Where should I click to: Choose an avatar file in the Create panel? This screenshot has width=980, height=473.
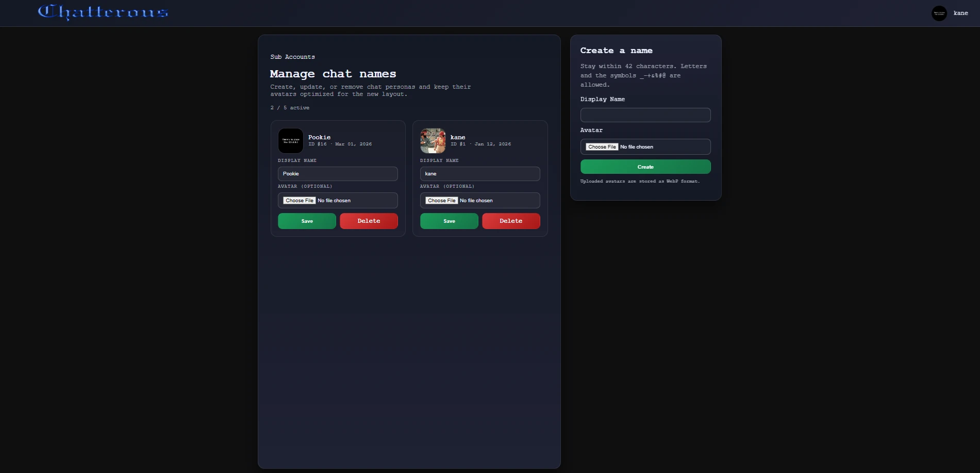point(601,146)
